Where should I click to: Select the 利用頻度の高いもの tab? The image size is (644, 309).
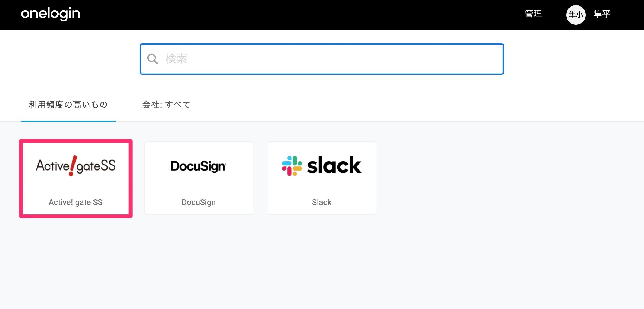(68, 105)
